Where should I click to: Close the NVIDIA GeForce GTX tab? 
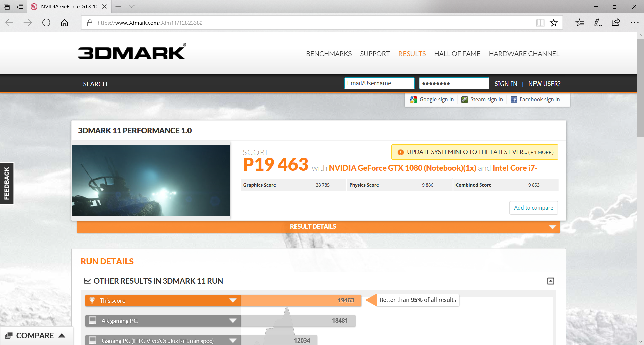point(104,7)
